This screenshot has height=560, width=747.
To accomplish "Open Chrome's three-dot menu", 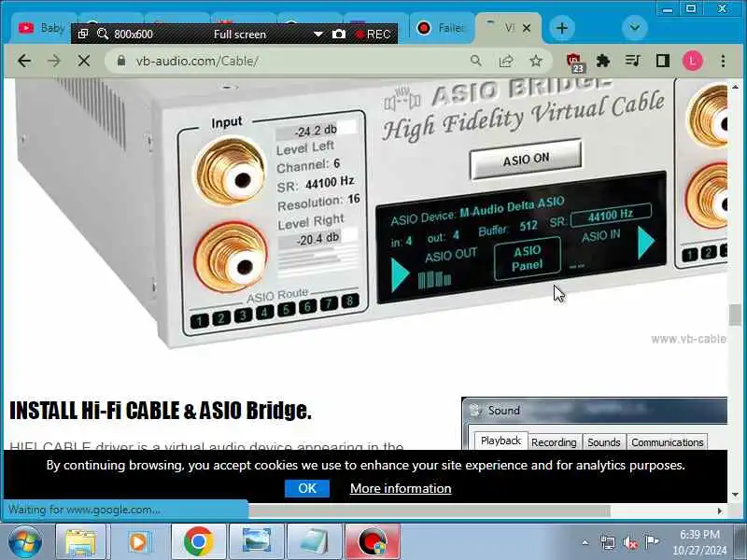I will pos(723,61).
